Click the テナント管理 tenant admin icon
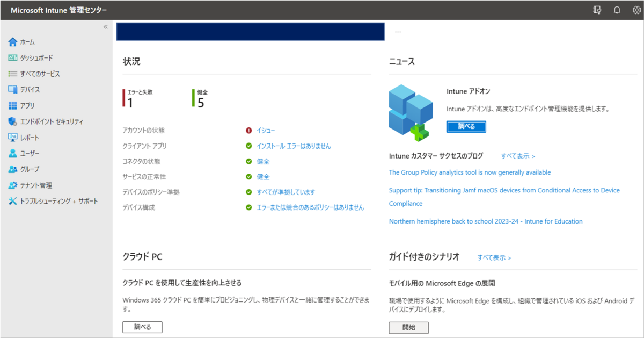The image size is (644, 338). tap(13, 185)
